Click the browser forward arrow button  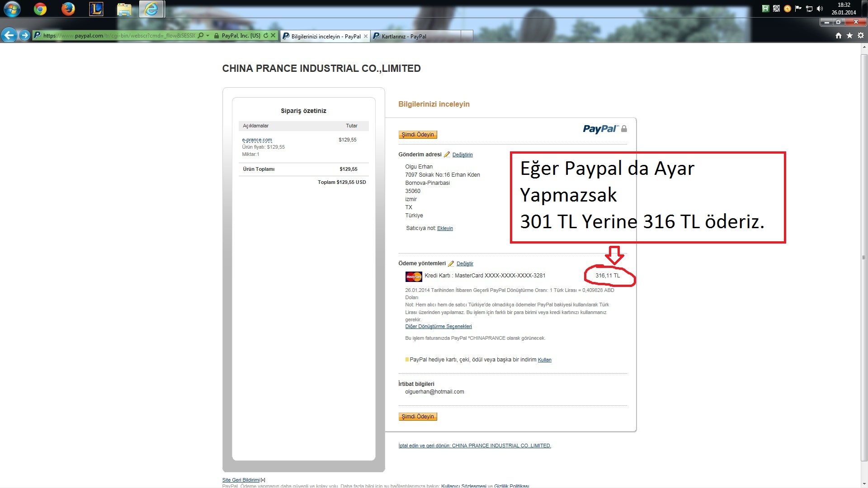[x=25, y=35]
